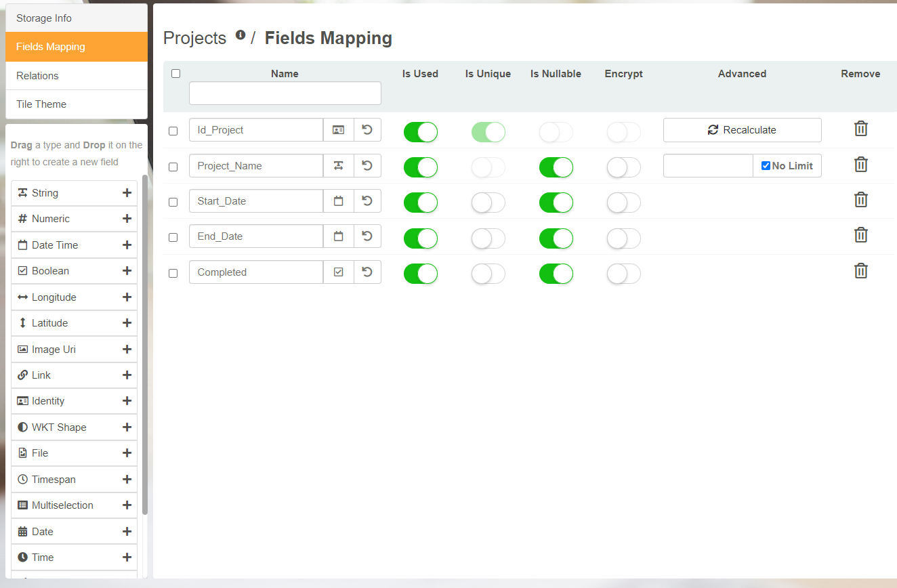The width and height of the screenshot is (897, 588).
Task: Tick the select-all checkbox in header
Action: 176,73
